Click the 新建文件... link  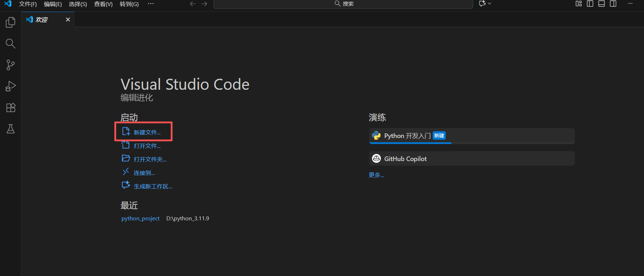pyautogui.click(x=147, y=132)
